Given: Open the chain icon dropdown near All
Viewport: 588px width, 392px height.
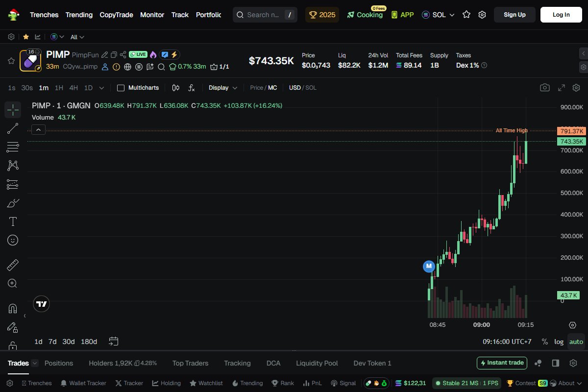Looking at the screenshot, I should pos(57,37).
